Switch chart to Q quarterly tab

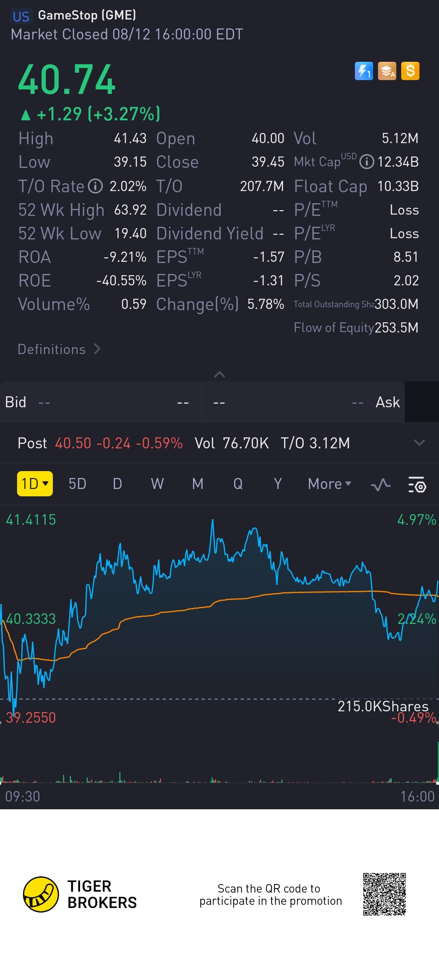tap(238, 484)
